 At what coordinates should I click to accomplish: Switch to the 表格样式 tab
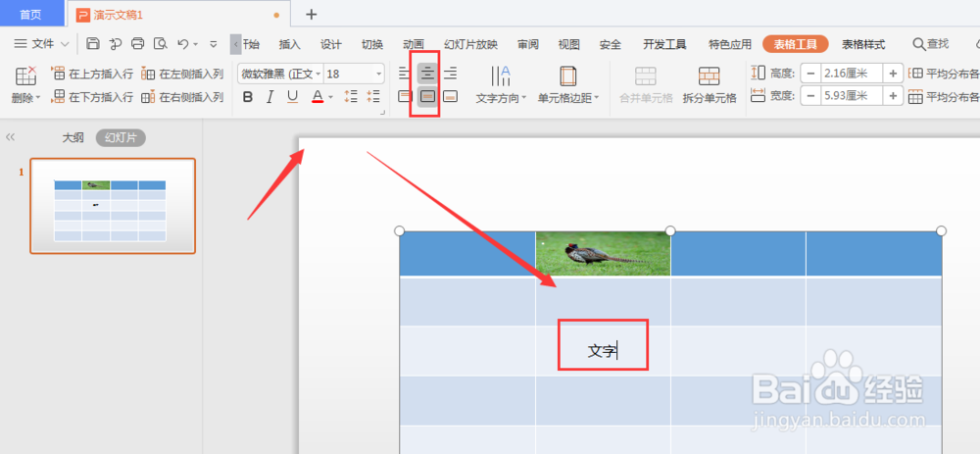(863, 44)
